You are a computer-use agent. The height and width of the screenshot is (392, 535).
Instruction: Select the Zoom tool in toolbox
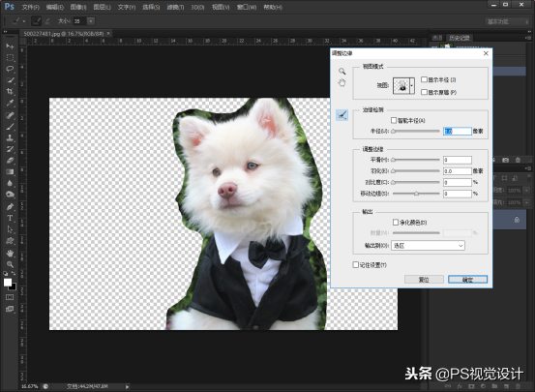coord(10,264)
